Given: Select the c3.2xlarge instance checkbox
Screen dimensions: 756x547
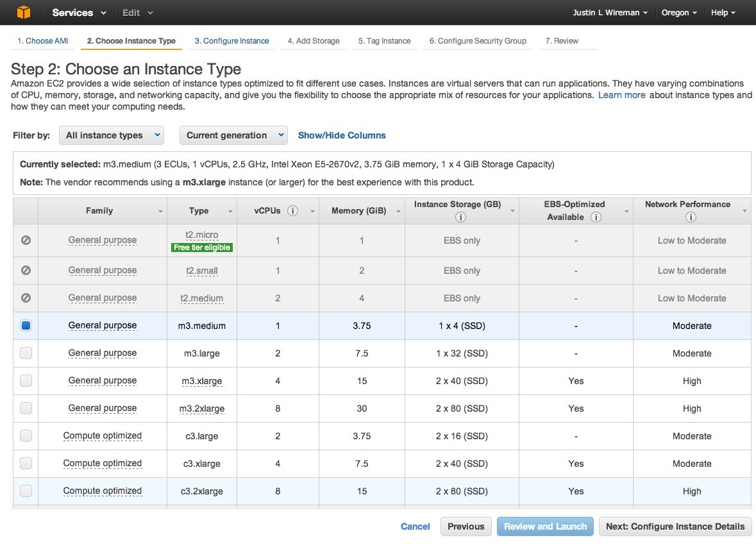Looking at the screenshot, I should coord(26,491).
